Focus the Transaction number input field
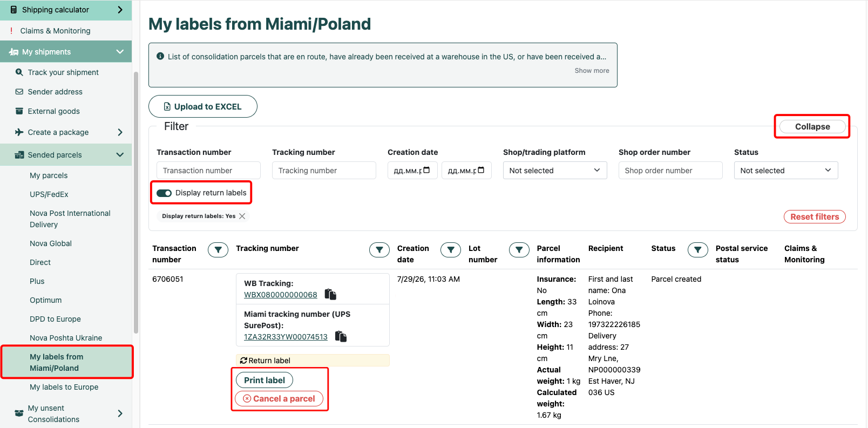The width and height of the screenshot is (868, 428). pos(208,171)
